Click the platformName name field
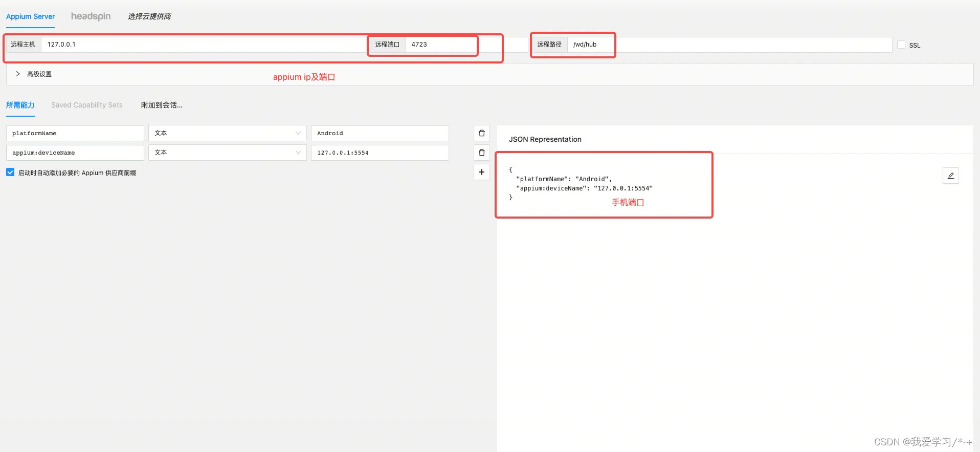Image resolution: width=980 pixels, height=452 pixels. click(75, 133)
